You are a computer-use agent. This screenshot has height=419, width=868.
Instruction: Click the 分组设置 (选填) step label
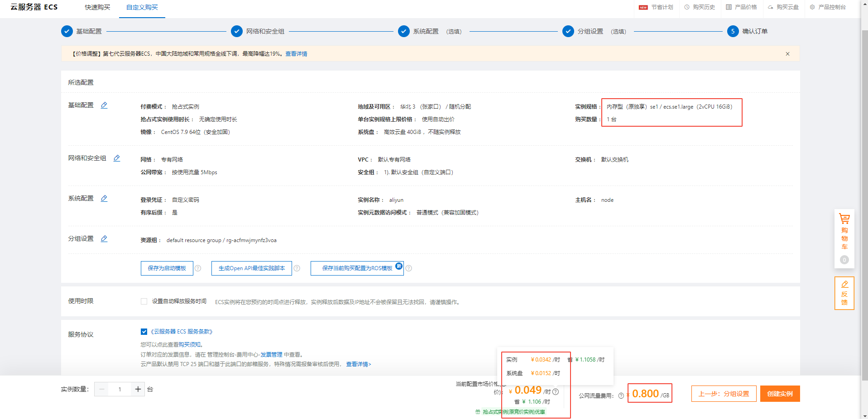pyautogui.click(x=602, y=31)
